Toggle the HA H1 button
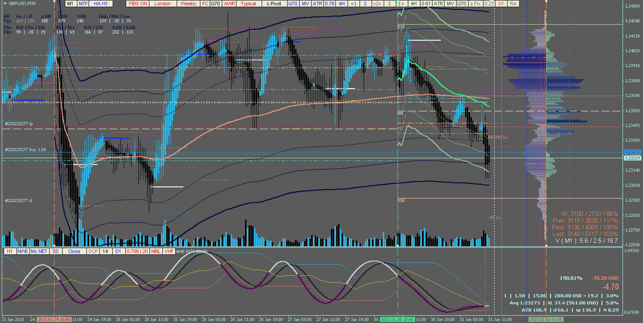 [101, 4]
